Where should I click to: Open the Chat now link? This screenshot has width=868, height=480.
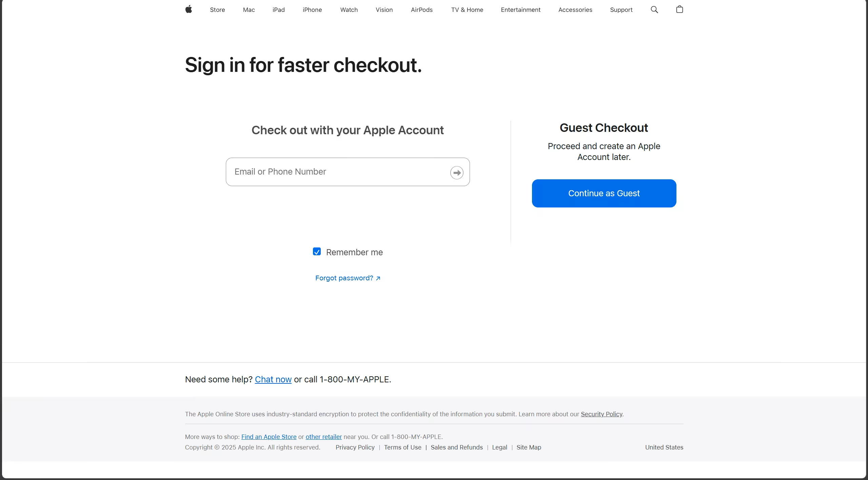(x=273, y=379)
